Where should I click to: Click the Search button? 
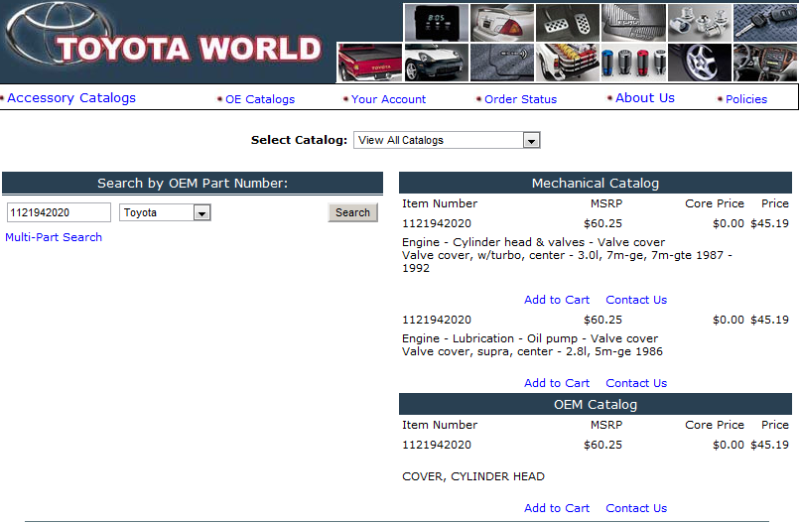(x=353, y=212)
